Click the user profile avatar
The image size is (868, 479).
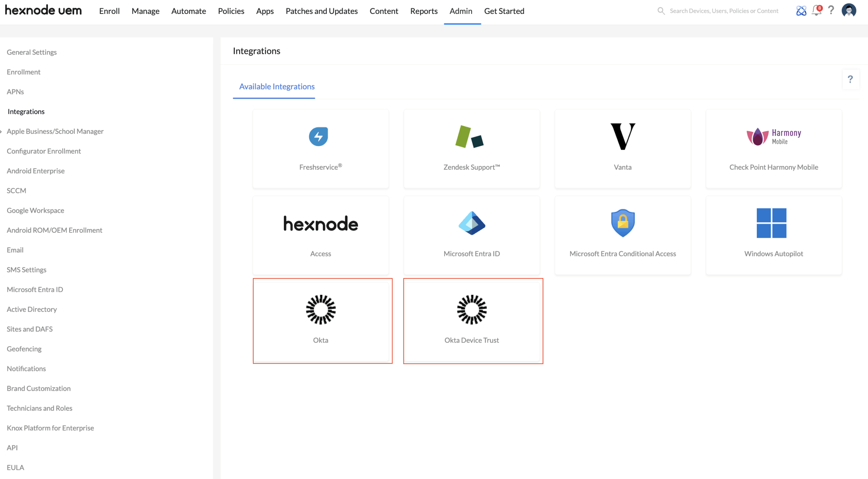pyautogui.click(x=849, y=11)
